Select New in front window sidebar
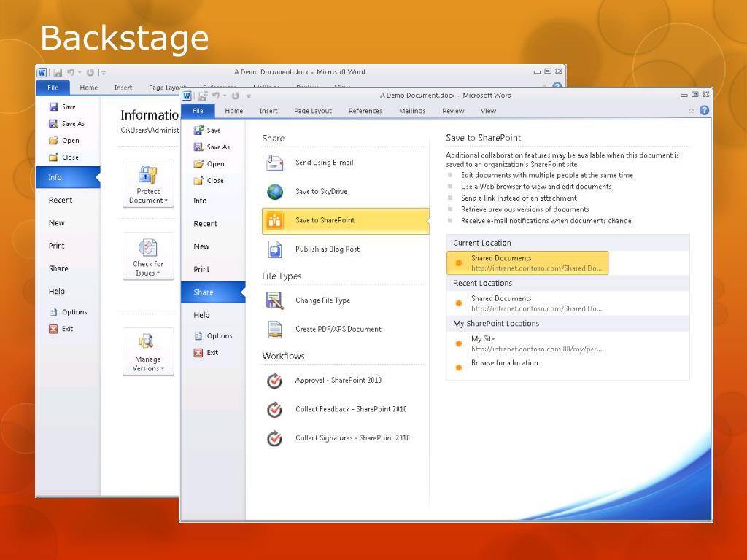The image size is (747, 560). [213, 246]
